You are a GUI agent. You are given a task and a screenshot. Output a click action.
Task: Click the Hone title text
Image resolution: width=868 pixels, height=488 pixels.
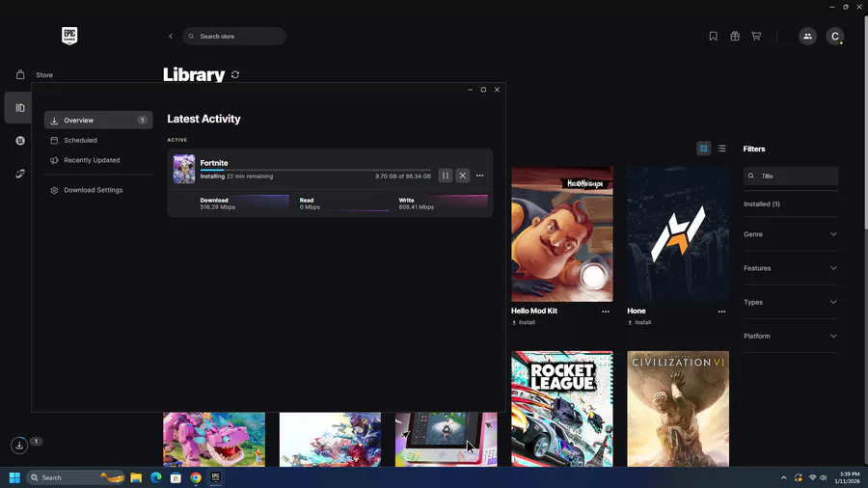coord(637,311)
